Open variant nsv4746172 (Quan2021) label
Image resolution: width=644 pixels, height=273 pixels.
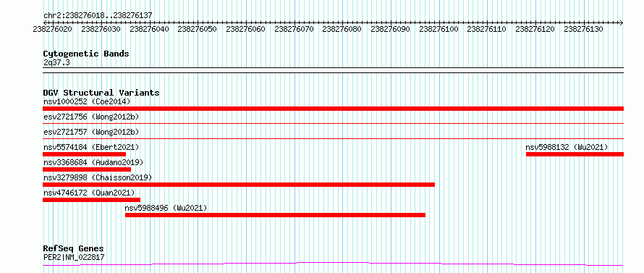coord(89,193)
